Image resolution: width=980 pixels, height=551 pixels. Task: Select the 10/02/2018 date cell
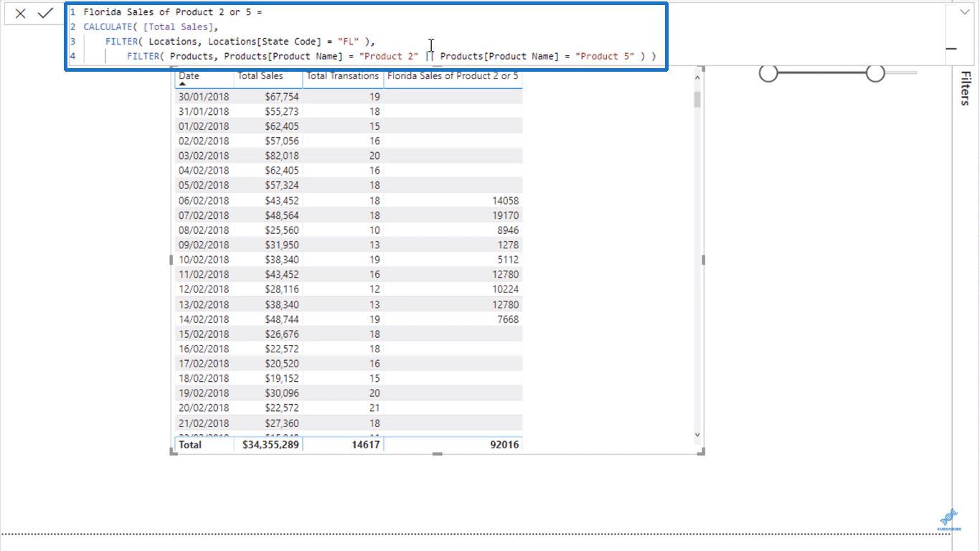tap(204, 260)
